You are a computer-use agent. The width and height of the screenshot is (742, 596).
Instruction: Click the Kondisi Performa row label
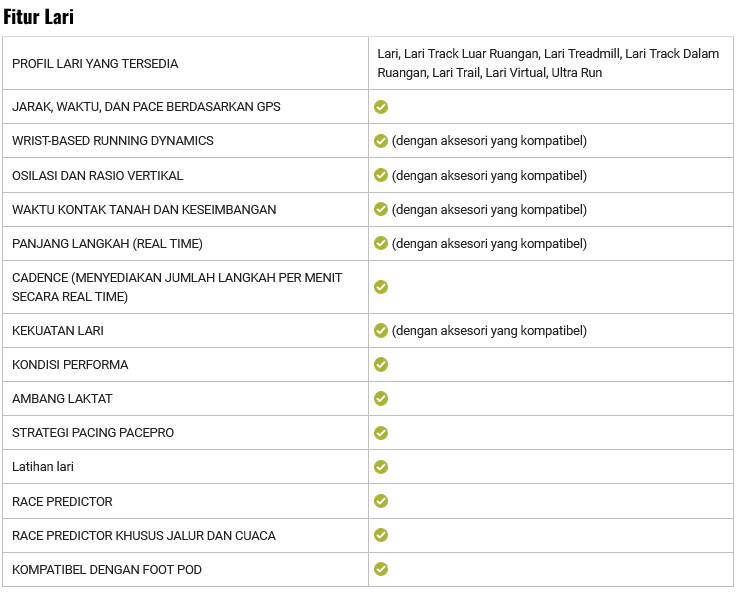(x=70, y=364)
